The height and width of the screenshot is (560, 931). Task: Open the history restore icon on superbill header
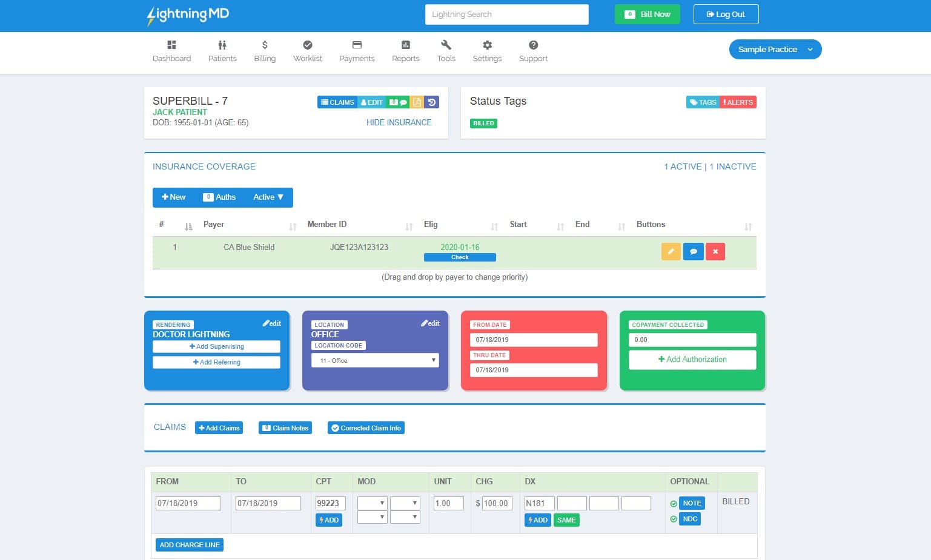point(431,102)
